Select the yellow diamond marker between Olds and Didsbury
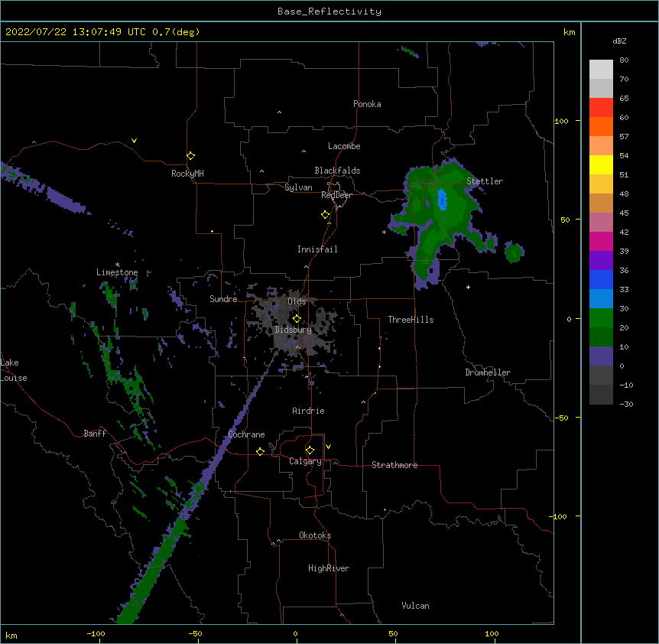Image resolution: width=659 pixels, height=644 pixels. [297, 319]
